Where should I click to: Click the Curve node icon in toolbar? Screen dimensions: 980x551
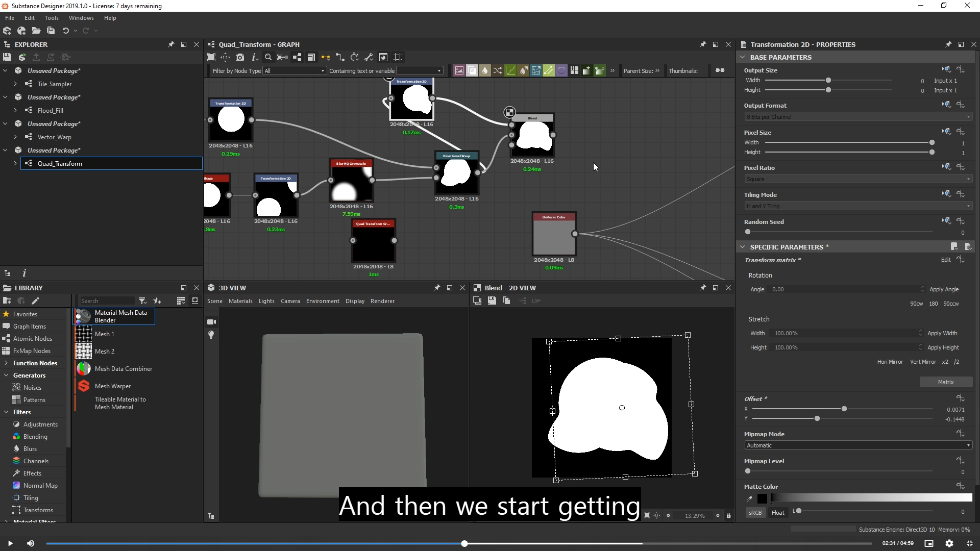pos(510,70)
